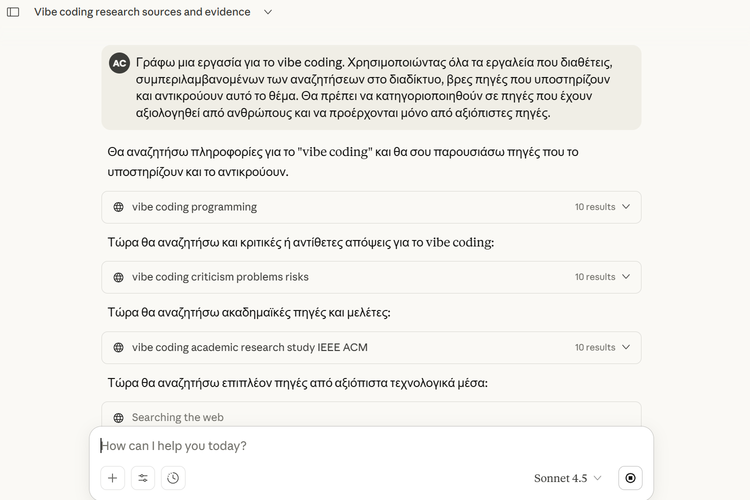
Task: Click the Searching the web status row
Action: coord(370,417)
